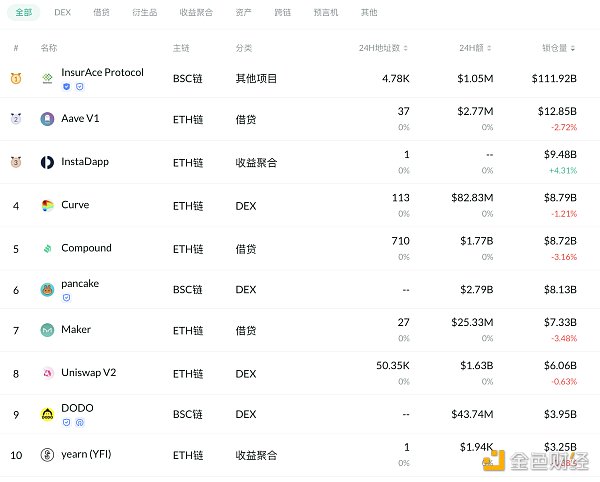The image size is (600, 482).
Task: Click InstaDapp's +4.31% change
Action: (562, 170)
